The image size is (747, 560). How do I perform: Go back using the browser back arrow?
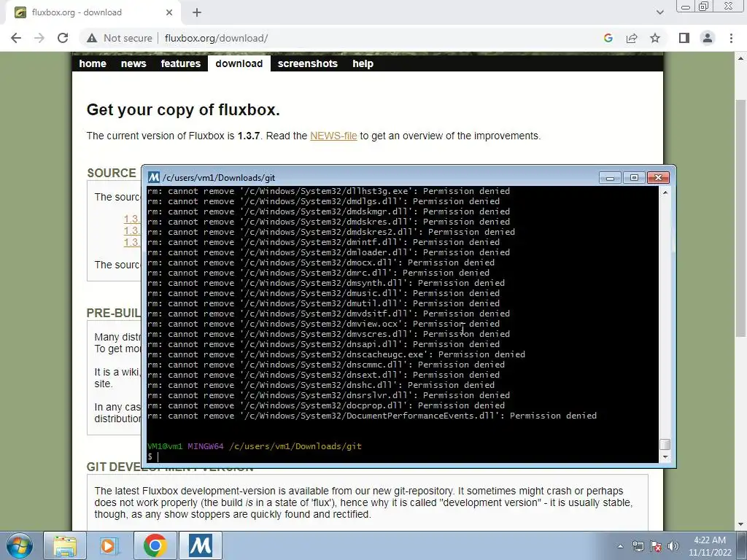(16, 38)
